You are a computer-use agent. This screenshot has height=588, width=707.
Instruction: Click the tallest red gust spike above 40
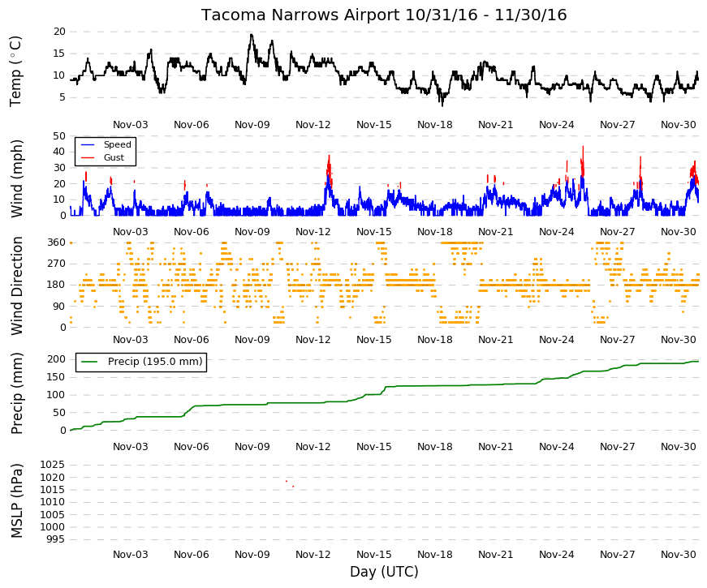pos(583,148)
